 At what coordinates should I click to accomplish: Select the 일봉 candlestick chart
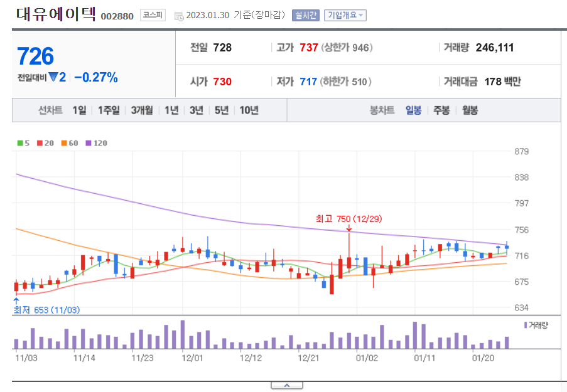(413, 110)
